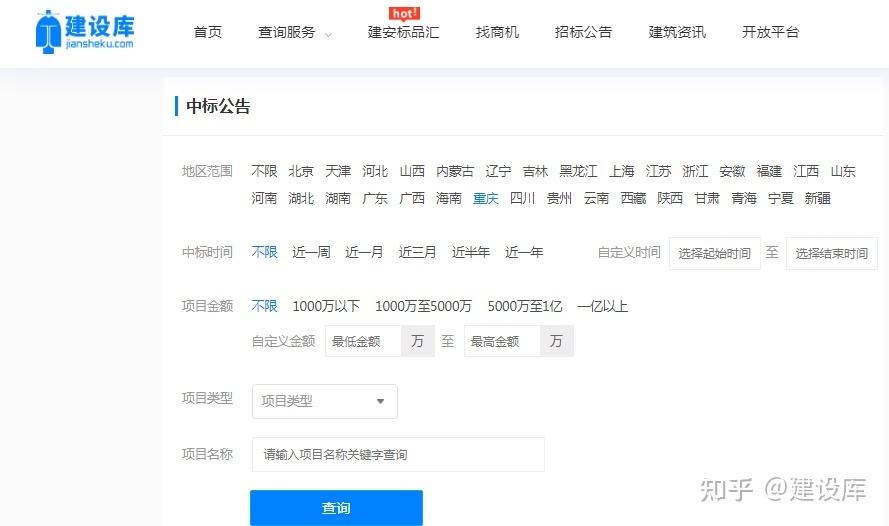Image resolution: width=889 pixels, height=526 pixels.
Task: Open the 首页 navigation item
Action: 208,32
